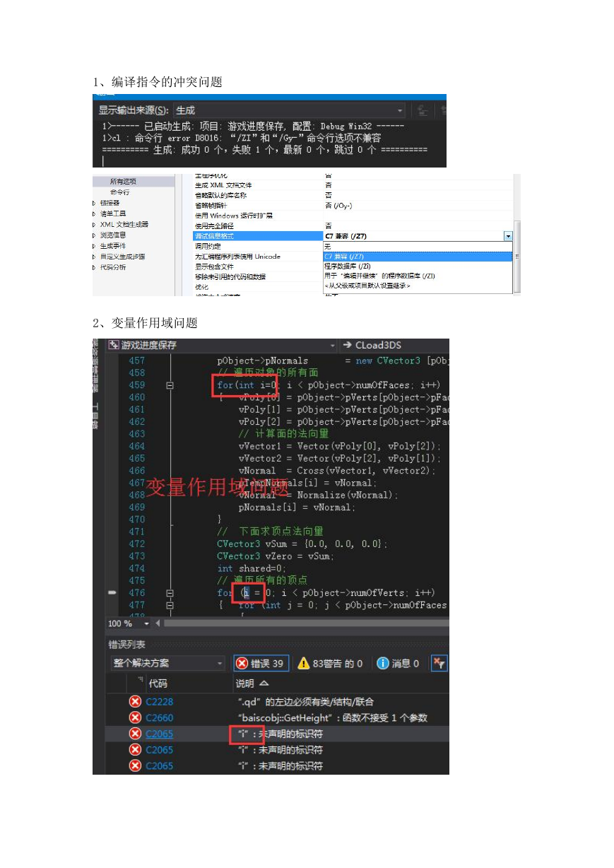Select the baiscobj::GetHeight error description
Screen dimensions: 614x868
click(332, 717)
